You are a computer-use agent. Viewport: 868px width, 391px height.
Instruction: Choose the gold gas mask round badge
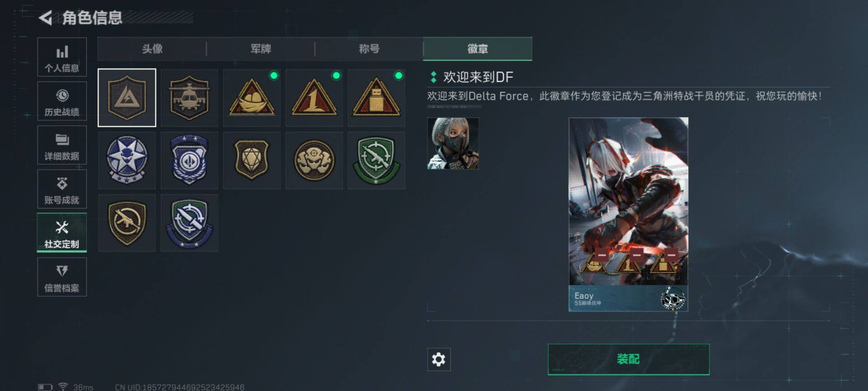point(314,160)
